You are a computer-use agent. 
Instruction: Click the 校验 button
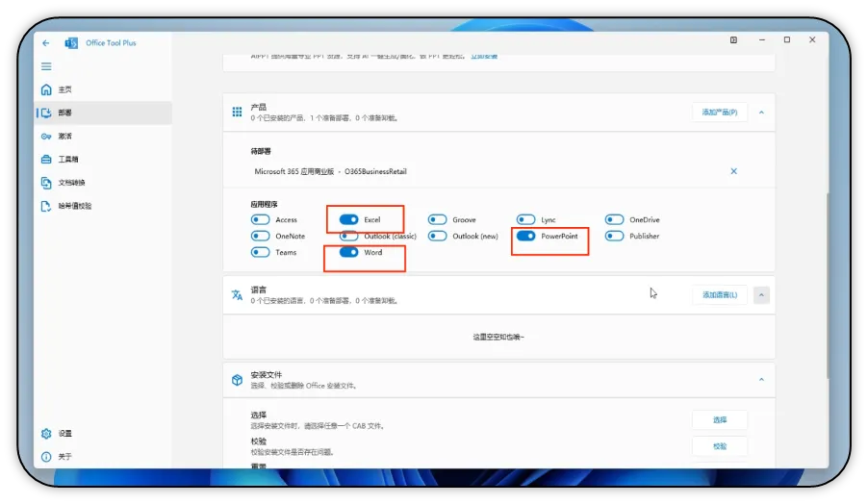720,446
